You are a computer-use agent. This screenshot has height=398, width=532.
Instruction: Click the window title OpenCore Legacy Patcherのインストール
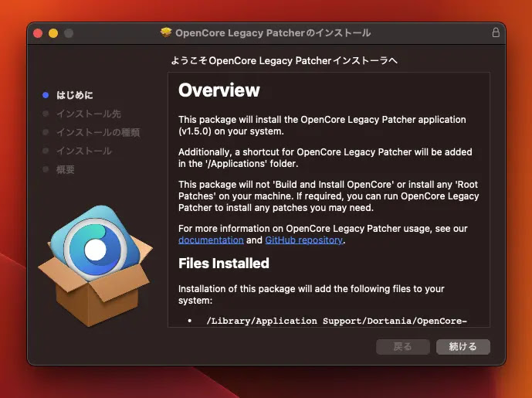(x=273, y=33)
